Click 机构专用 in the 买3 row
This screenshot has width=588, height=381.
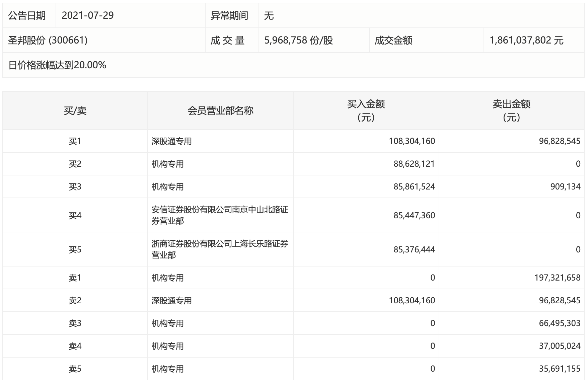(x=167, y=187)
